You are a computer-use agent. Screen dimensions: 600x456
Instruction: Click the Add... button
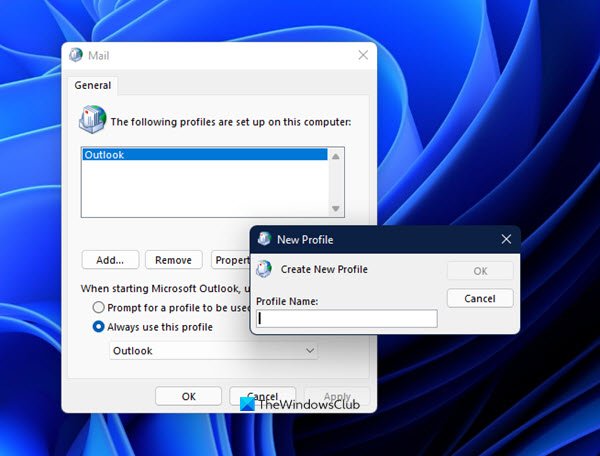tap(110, 260)
